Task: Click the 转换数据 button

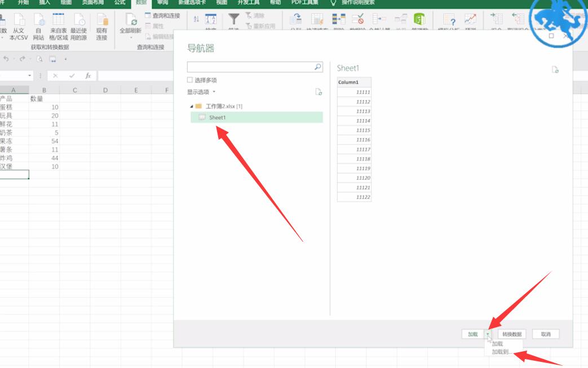Action: [512, 334]
